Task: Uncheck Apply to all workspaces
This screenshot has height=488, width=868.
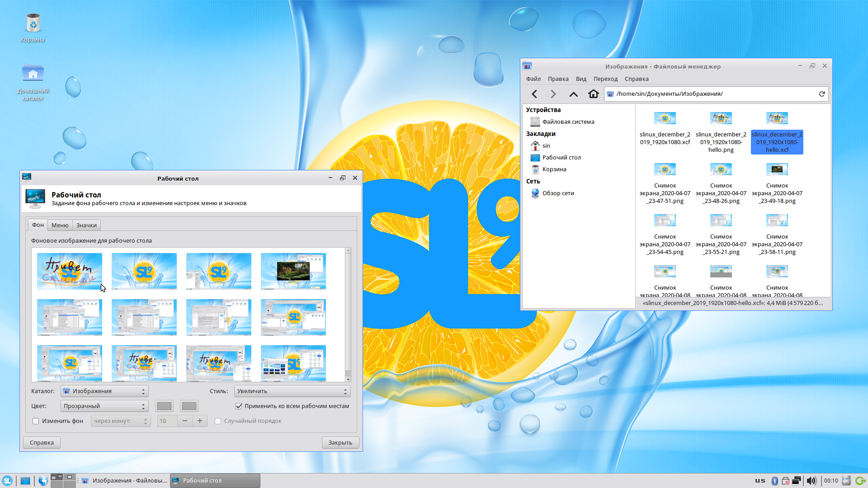Action: click(239, 406)
